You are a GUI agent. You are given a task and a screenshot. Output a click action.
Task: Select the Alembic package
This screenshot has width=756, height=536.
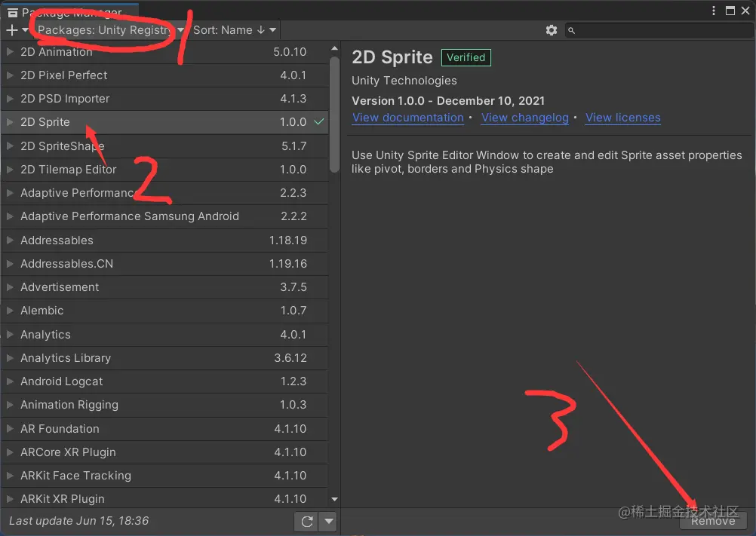(x=164, y=311)
